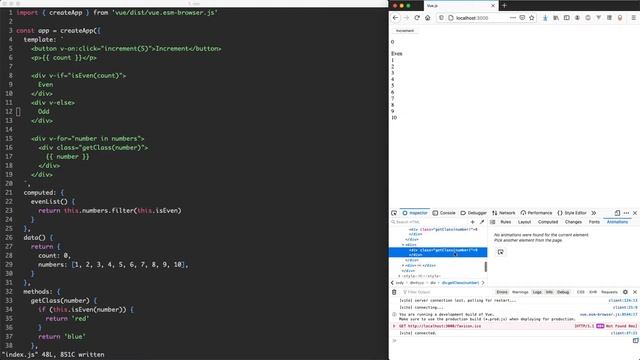This screenshot has height=360, width=640.
Task: Click the forward navigation arrow
Action: click(406, 18)
